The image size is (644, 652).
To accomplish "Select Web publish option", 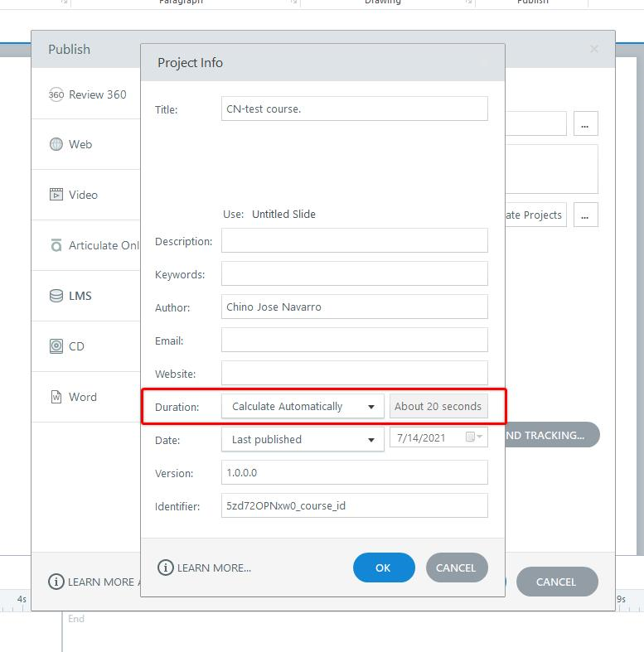I will (x=86, y=144).
